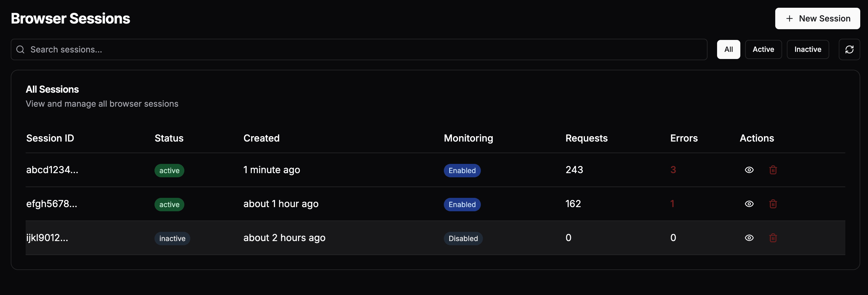Delete session efgh5678 with trash icon
This screenshot has width=868, height=295.
tap(773, 204)
